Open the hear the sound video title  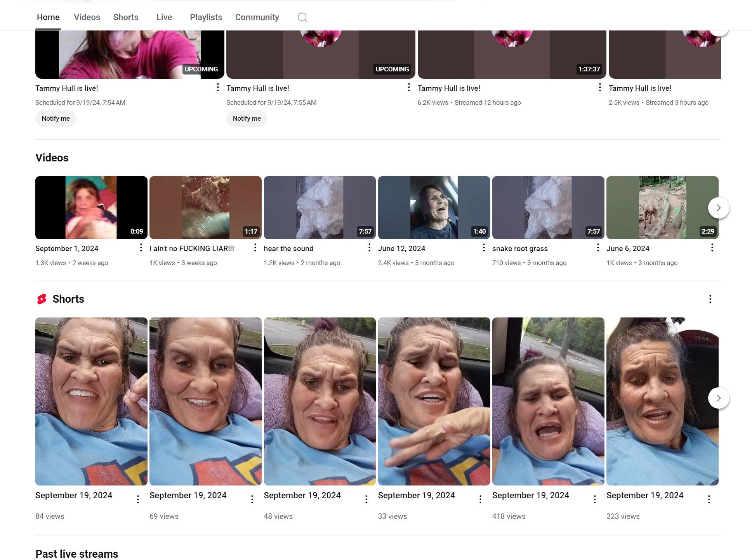pyautogui.click(x=288, y=249)
